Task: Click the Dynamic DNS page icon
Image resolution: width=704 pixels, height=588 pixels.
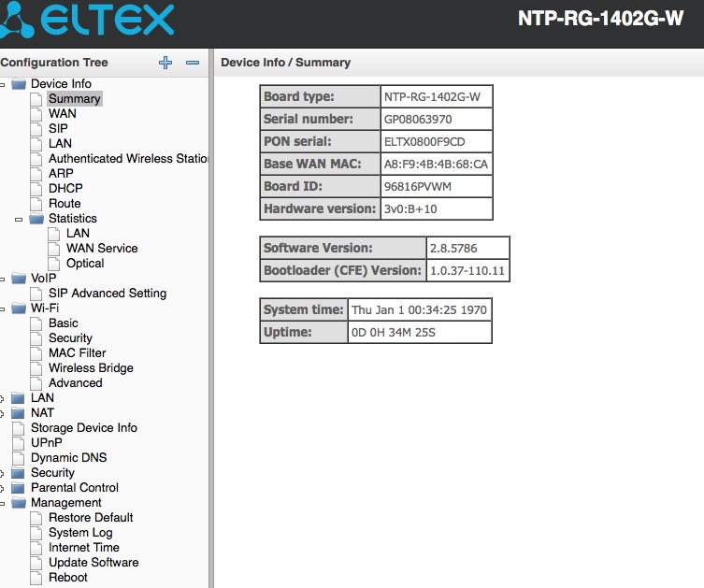Action: pyautogui.click(x=18, y=458)
